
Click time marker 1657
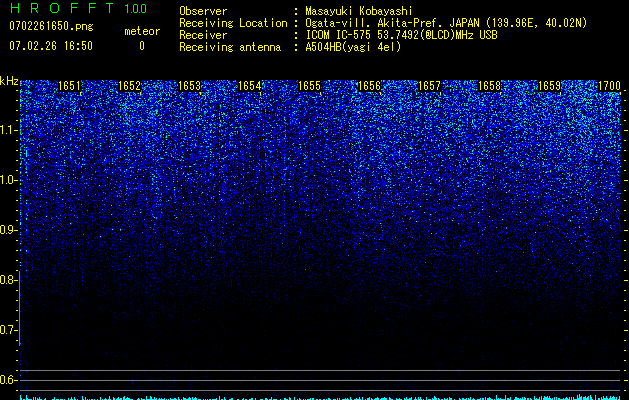(x=429, y=86)
